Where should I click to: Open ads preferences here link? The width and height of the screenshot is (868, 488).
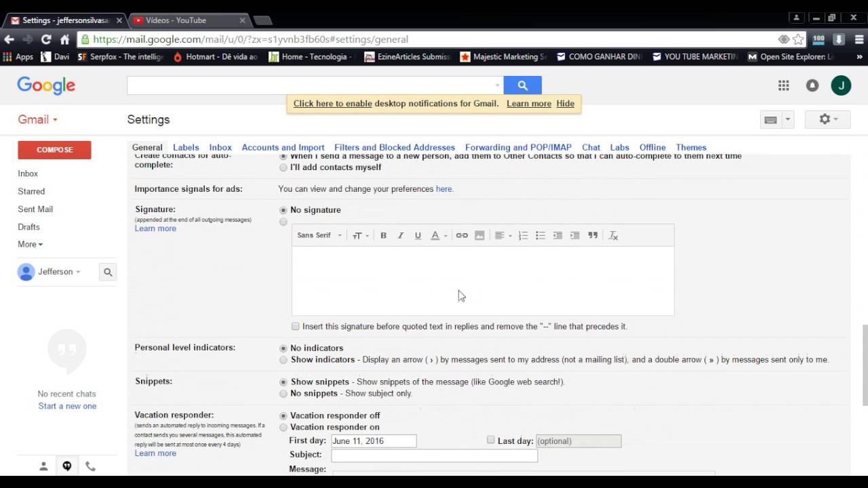pyautogui.click(x=443, y=189)
